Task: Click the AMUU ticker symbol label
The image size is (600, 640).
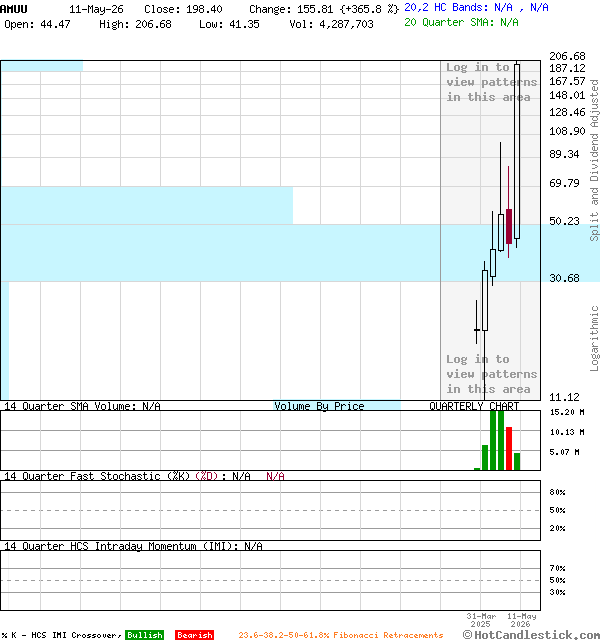Action: click(13, 9)
